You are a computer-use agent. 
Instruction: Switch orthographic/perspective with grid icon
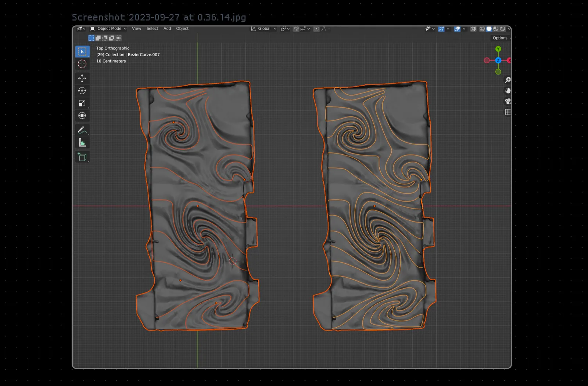(x=508, y=112)
